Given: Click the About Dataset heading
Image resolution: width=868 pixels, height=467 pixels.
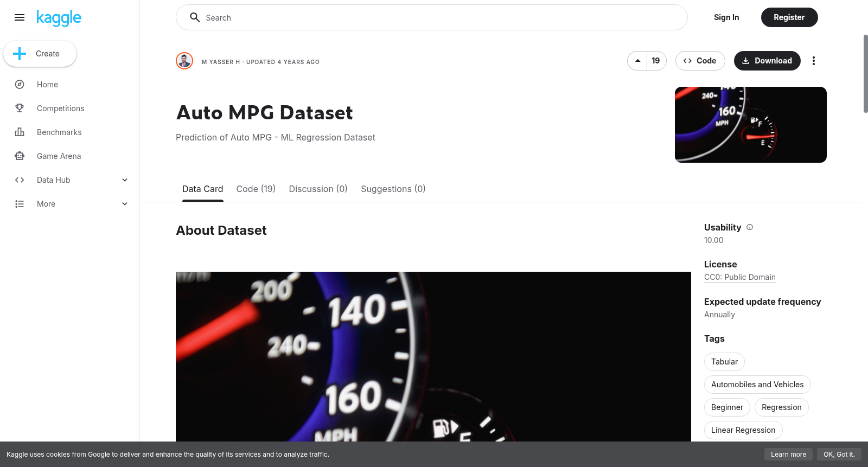Looking at the screenshot, I should click(221, 231).
